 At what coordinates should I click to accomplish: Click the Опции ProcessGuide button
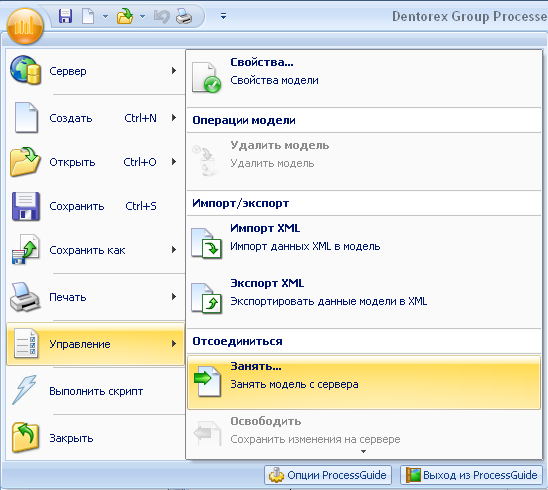pyautogui.click(x=328, y=475)
